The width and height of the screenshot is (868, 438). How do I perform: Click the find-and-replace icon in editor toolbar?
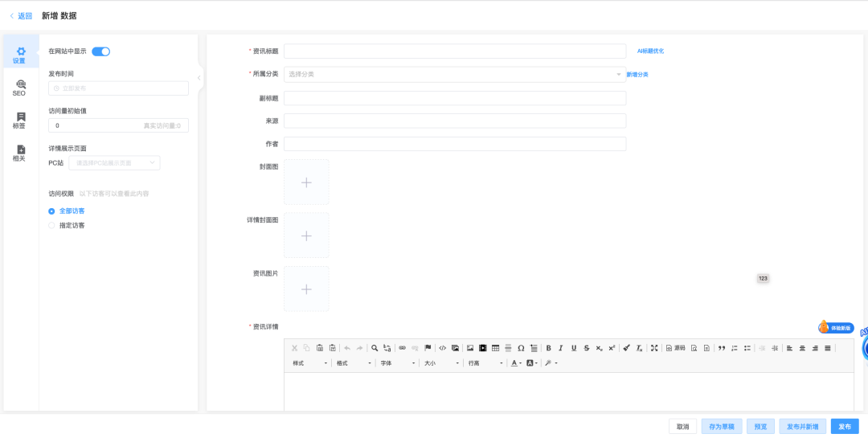pyautogui.click(x=387, y=348)
